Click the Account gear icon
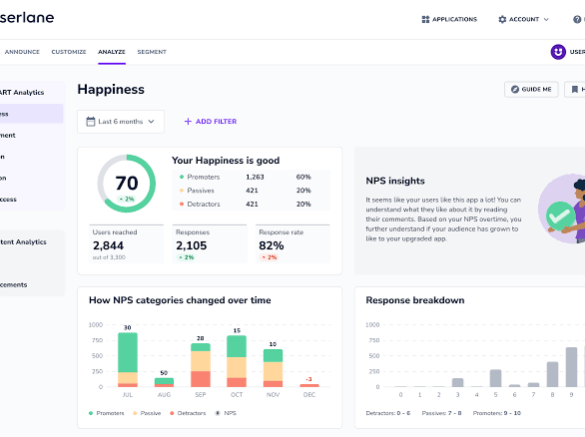585x437 pixels. coord(502,19)
